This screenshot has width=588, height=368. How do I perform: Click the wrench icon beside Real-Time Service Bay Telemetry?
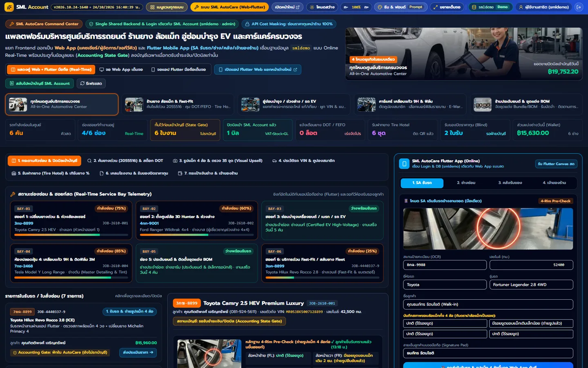(13, 194)
